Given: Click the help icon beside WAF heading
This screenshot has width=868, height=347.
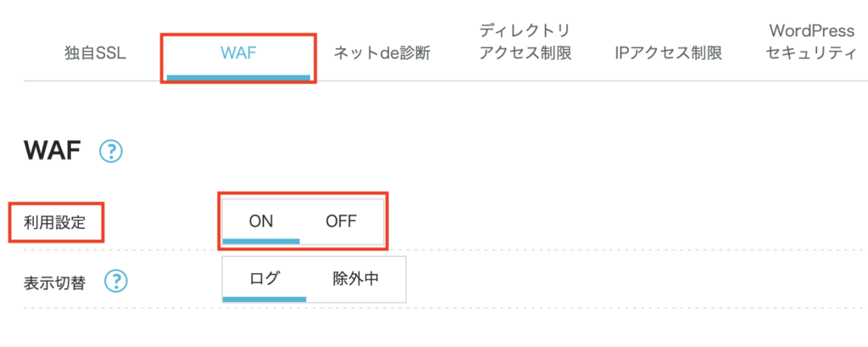Looking at the screenshot, I should [x=111, y=152].
